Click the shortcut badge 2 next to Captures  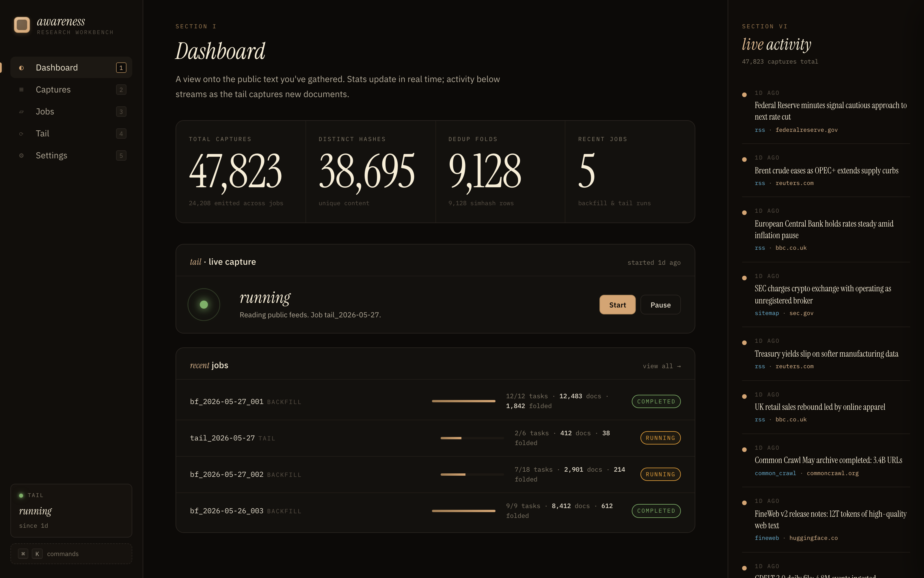click(x=121, y=90)
